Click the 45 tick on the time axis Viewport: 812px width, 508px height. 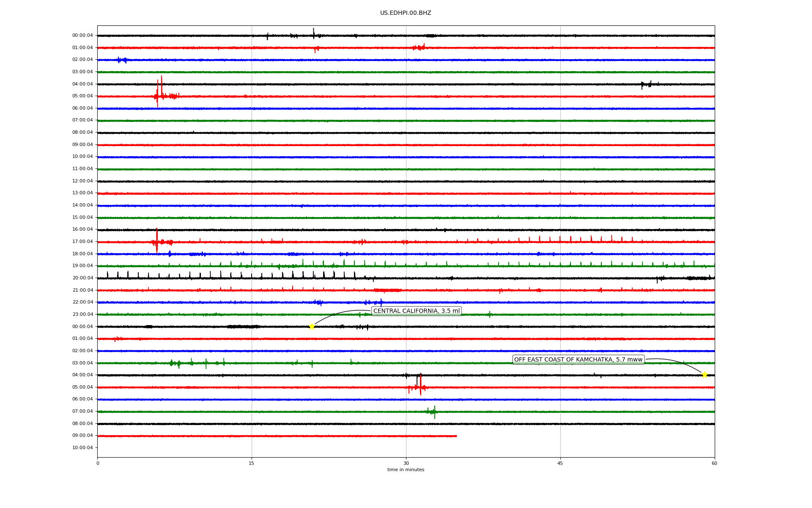point(560,463)
